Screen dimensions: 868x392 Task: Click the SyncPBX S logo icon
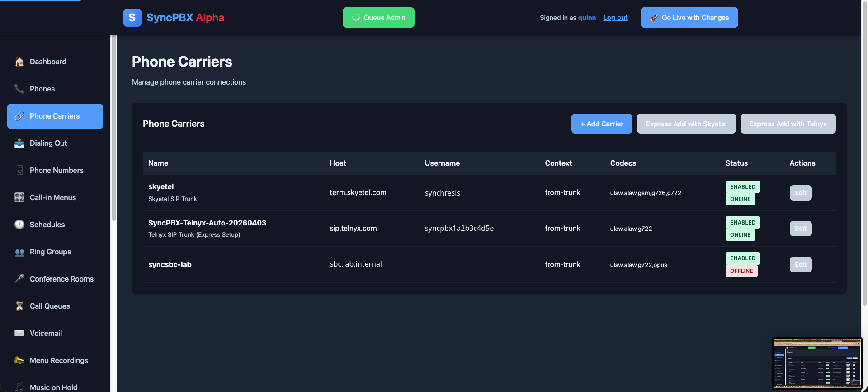tap(132, 18)
